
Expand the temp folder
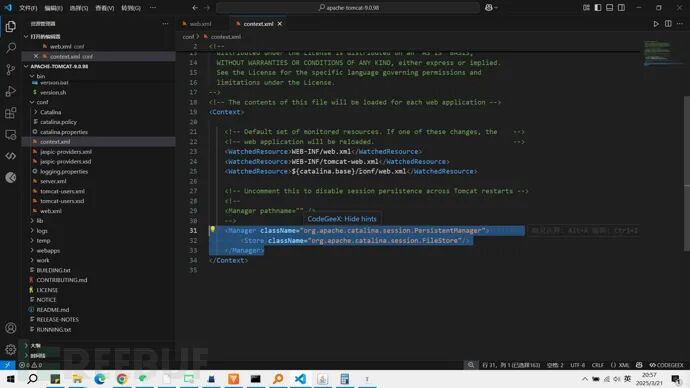click(x=32, y=241)
